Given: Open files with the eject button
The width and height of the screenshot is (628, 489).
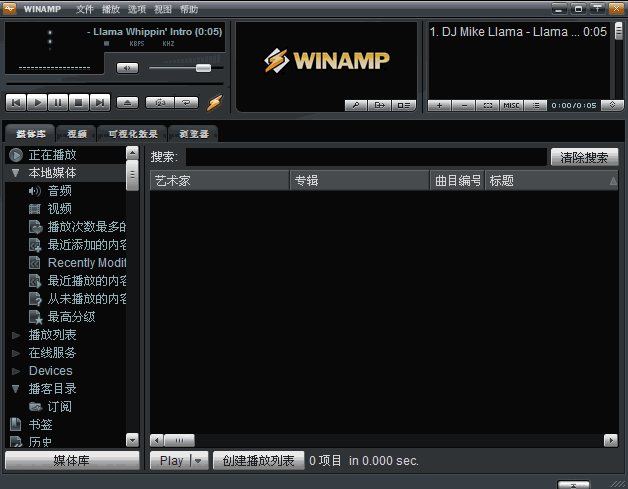Looking at the screenshot, I should coord(127,103).
